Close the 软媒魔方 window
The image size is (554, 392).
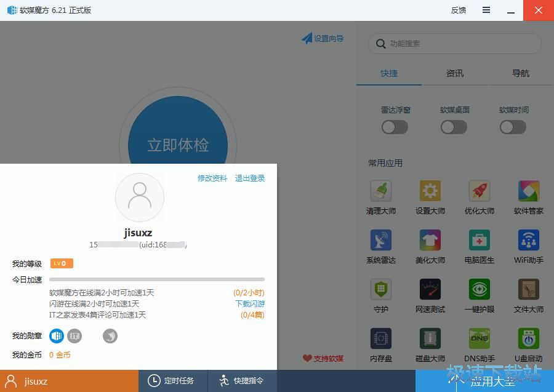[539, 10]
